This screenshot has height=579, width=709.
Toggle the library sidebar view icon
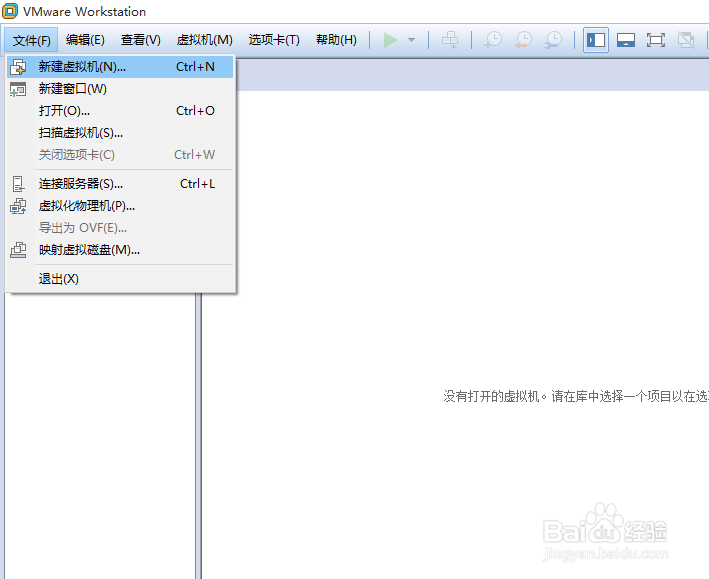pyautogui.click(x=596, y=40)
